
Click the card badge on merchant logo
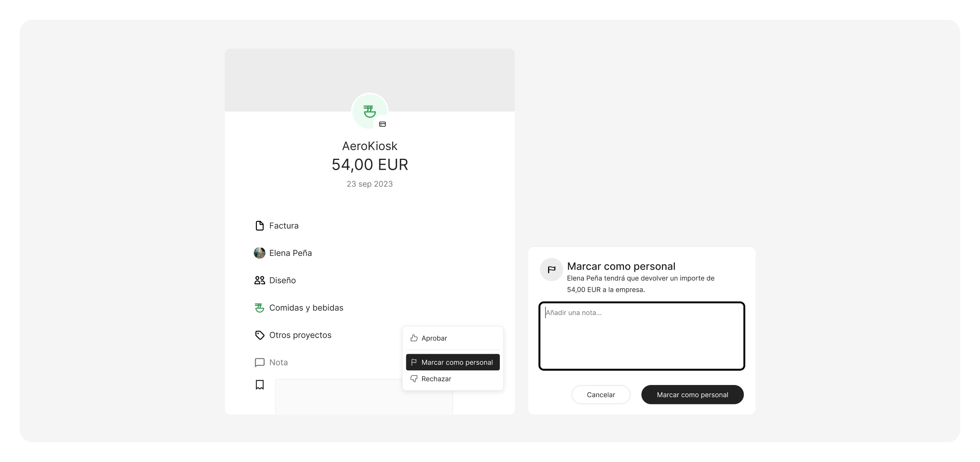[382, 124]
